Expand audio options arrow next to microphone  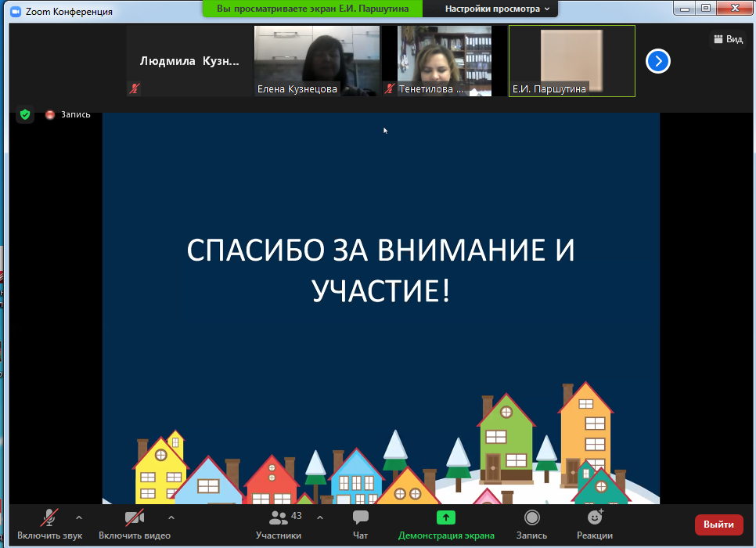[x=78, y=517]
